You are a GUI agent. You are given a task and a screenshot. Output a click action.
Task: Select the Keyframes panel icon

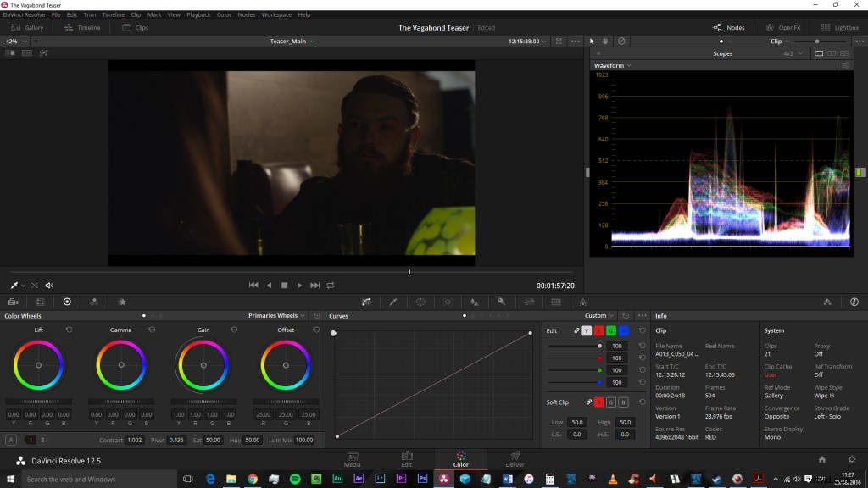[x=826, y=302]
